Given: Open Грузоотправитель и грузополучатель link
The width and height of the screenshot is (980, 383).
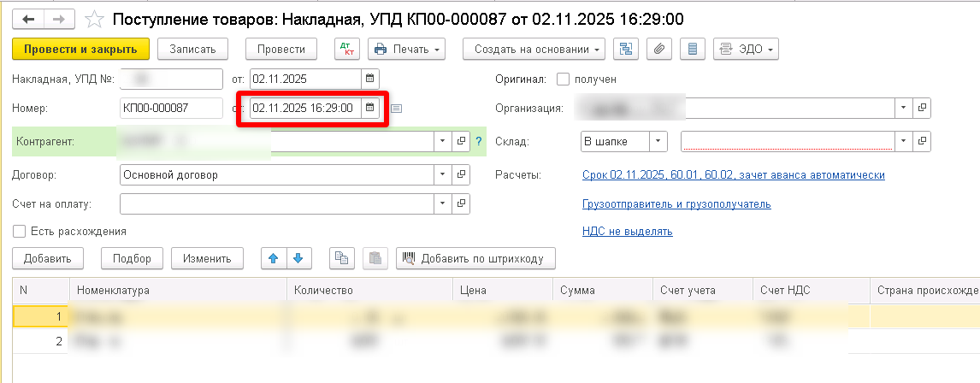Looking at the screenshot, I should point(676,204).
